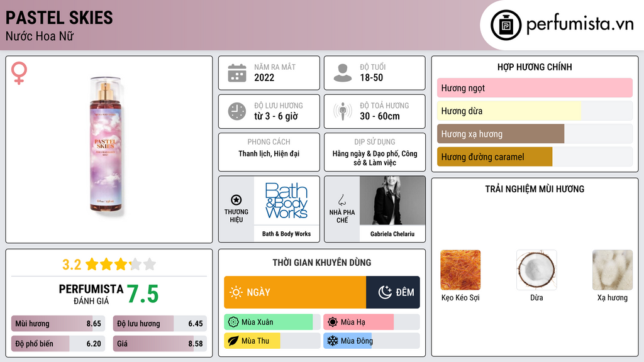Image resolution: width=644 pixels, height=362 pixels.
Task: Click the nose icon above Nhà pha chế
Action: coord(341,200)
